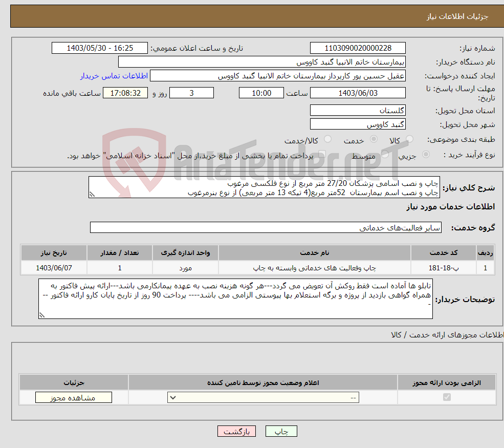Open the license status dropdown
The width and height of the screenshot is (504, 448).
(x=263, y=397)
